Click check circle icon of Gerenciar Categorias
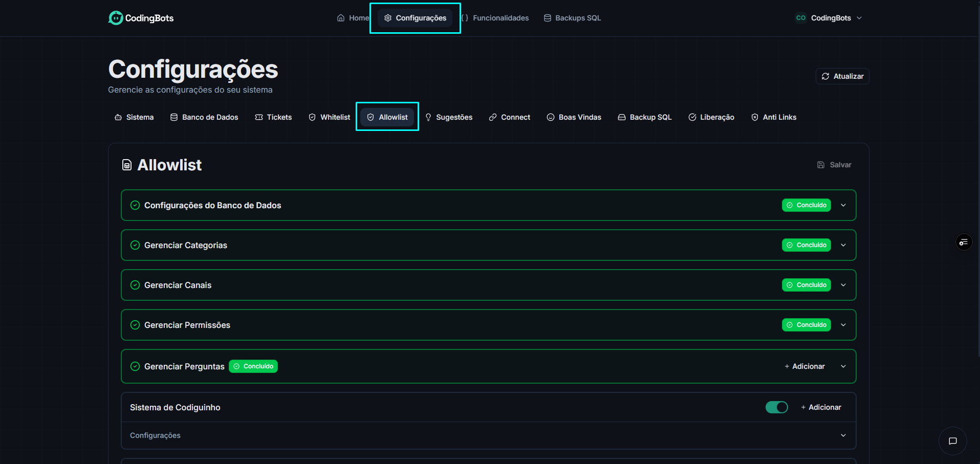Image resolution: width=980 pixels, height=464 pixels. pyautogui.click(x=135, y=245)
